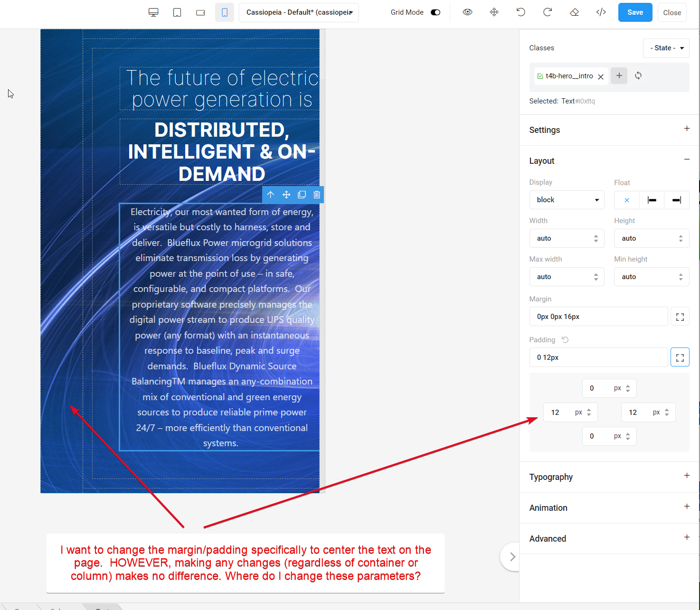Click the eraser clear canvas icon
Image resolution: width=700 pixels, height=610 pixels.
(574, 12)
